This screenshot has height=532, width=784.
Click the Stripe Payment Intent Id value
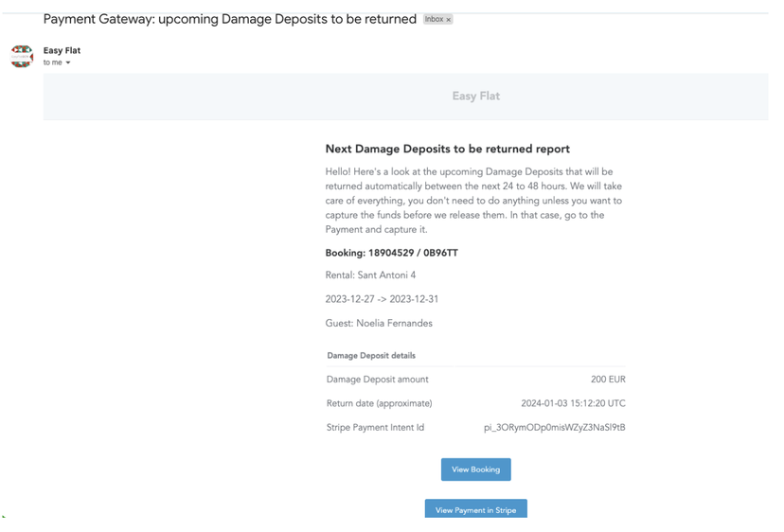click(x=554, y=428)
